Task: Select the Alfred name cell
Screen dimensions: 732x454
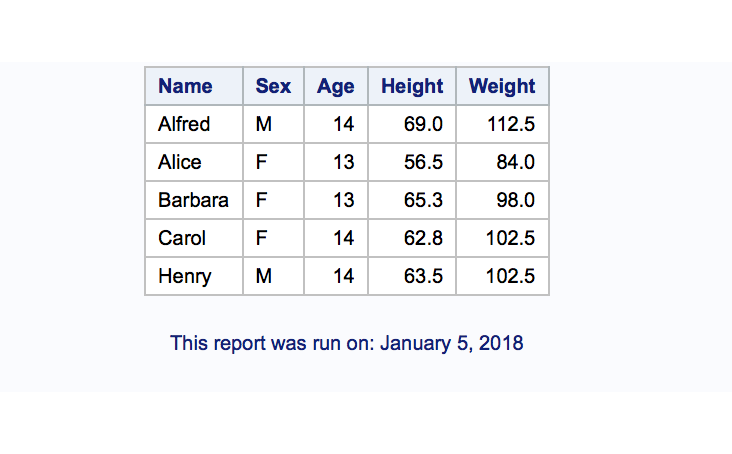Action: [194, 124]
